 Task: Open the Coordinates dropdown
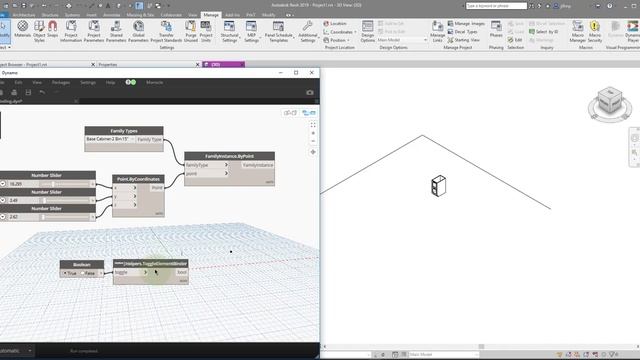pyautogui.click(x=340, y=32)
